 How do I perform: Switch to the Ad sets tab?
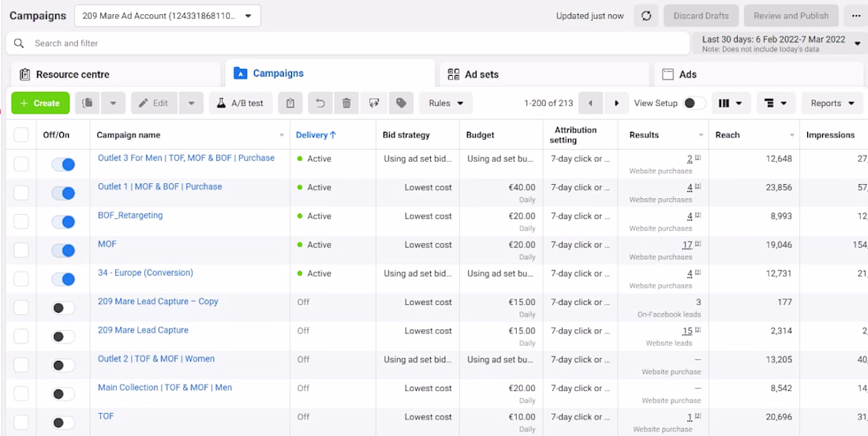[x=544, y=74]
